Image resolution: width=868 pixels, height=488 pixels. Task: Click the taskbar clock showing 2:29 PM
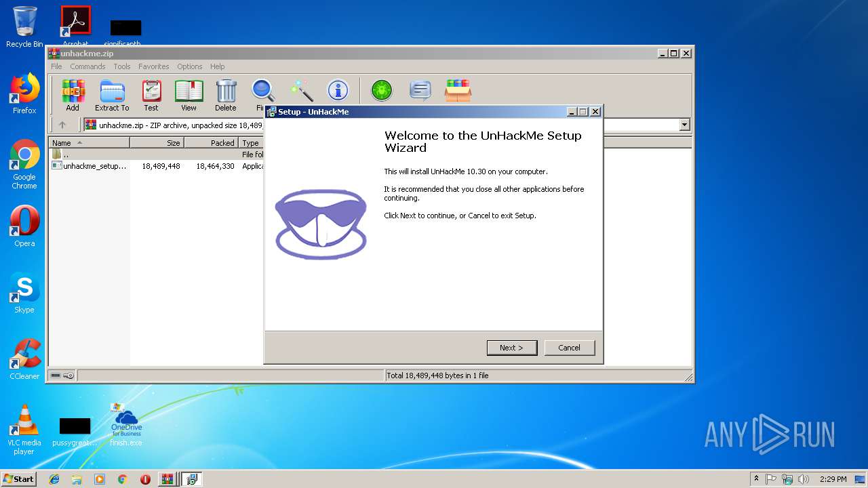pos(833,479)
